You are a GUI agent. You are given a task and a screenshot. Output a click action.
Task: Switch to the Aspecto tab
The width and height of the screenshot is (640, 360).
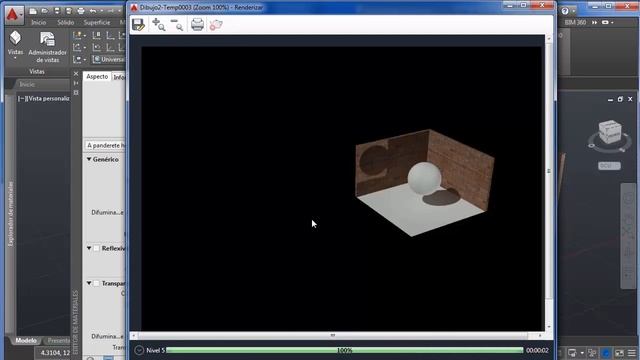pyautogui.click(x=97, y=77)
